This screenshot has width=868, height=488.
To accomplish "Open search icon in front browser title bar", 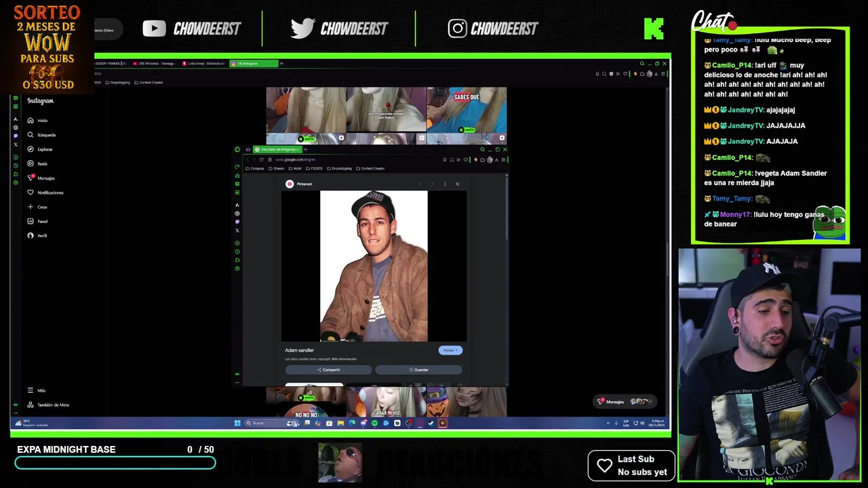I will click(x=482, y=149).
